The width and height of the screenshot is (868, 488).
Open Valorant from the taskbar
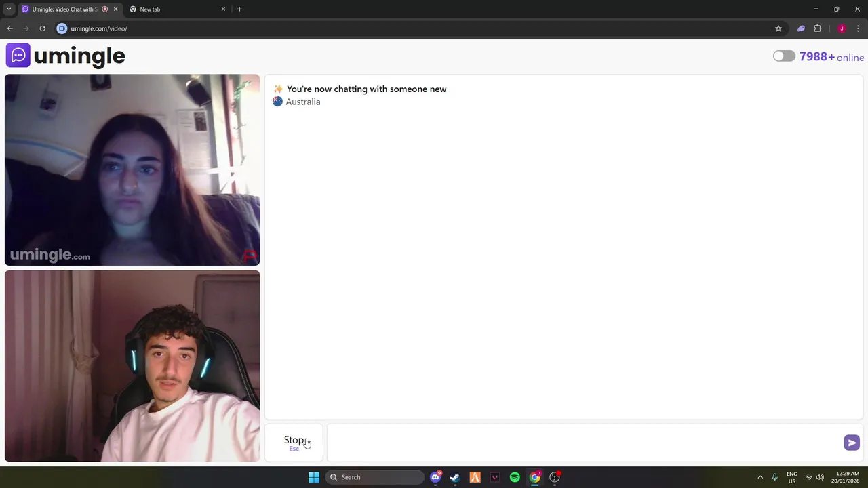pos(495,477)
